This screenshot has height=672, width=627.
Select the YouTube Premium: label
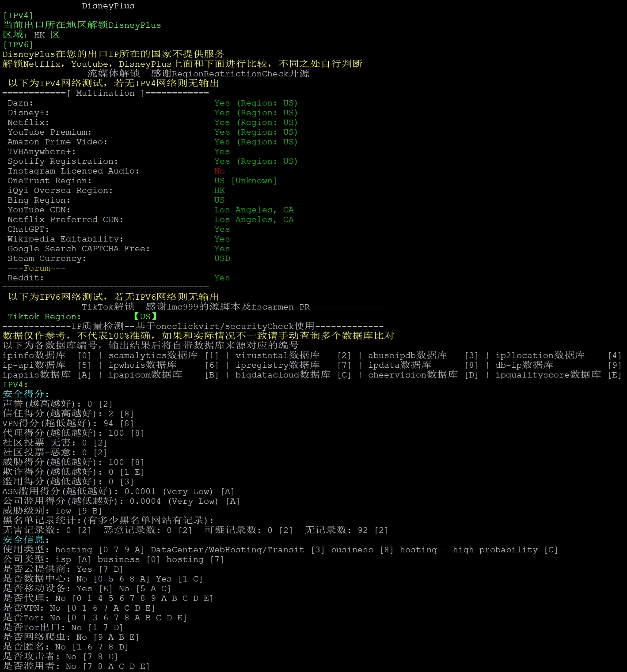tap(49, 132)
